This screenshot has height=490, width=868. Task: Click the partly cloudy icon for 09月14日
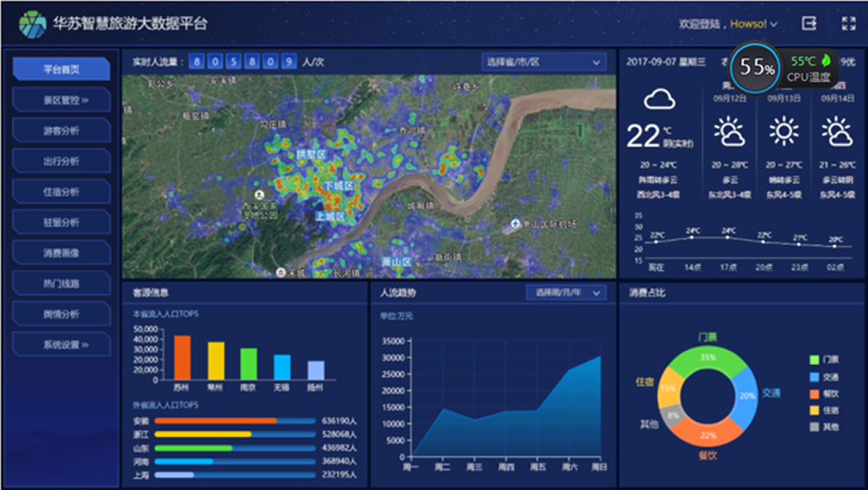coord(838,132)
